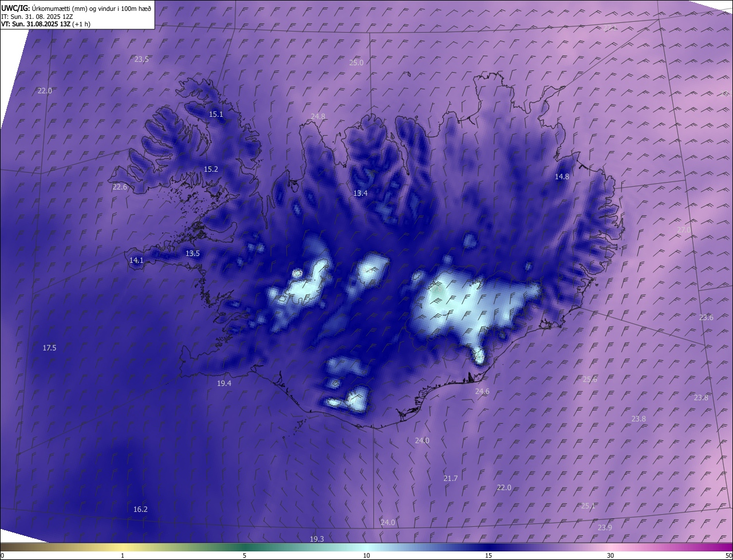Select the 25.6 value label
The image size is (733, 560).
point(590,380)
